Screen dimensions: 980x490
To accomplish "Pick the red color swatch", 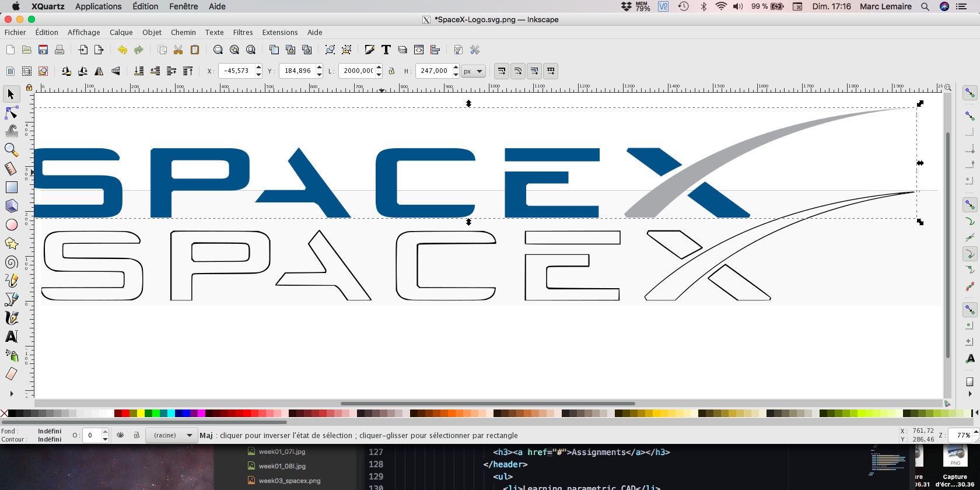I will (x=125, y=414).
